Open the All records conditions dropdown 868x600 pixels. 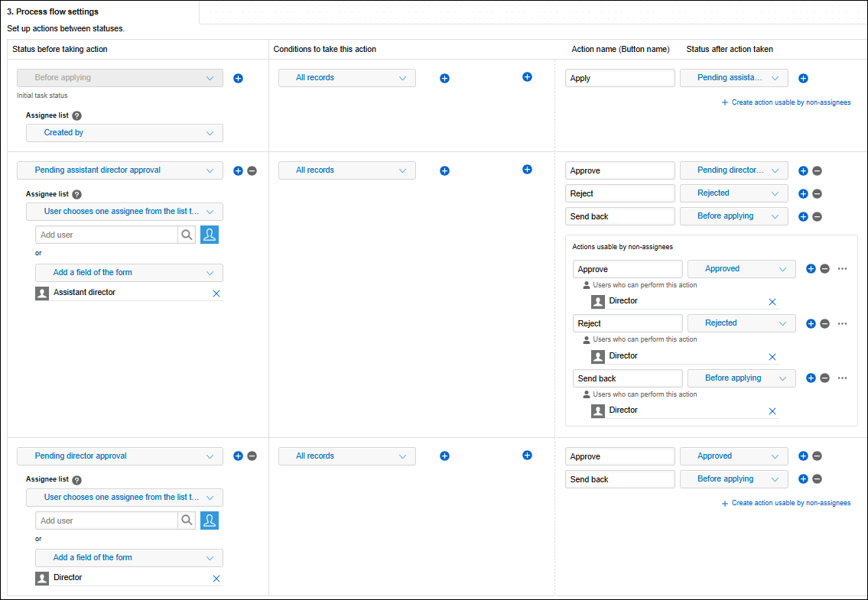(x=346, y=77)
